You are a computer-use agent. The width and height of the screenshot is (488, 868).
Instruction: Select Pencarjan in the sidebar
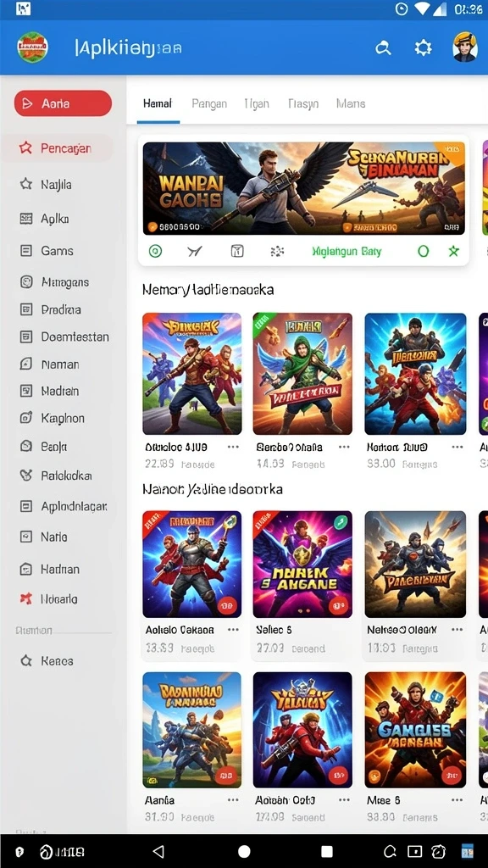(58, 147)
